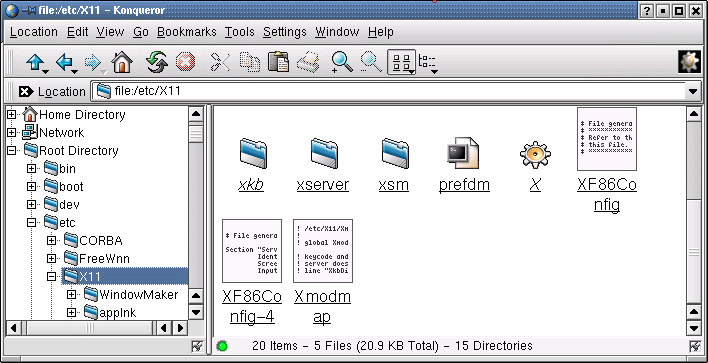Expand the WindowMaker folder node
This screenshot has height=363, width=708.
click(71, 295)
